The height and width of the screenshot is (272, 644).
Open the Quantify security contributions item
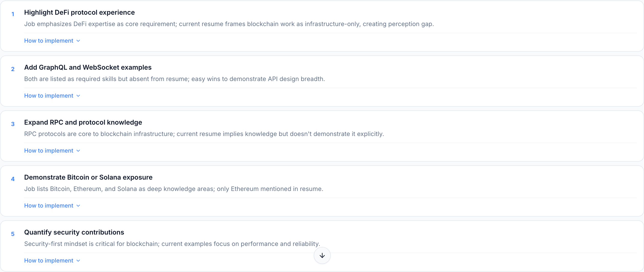pos(74,232)
